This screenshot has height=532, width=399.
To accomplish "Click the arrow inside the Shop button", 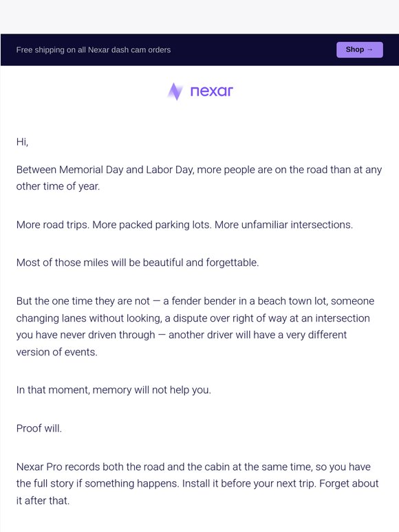I will pyautogui.click(x=370, y=49).
